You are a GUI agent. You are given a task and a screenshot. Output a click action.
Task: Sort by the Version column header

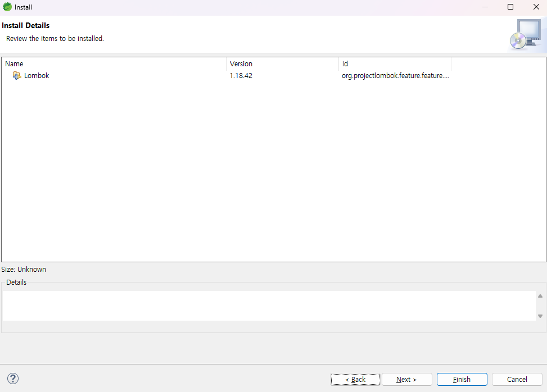coord(283,64)
